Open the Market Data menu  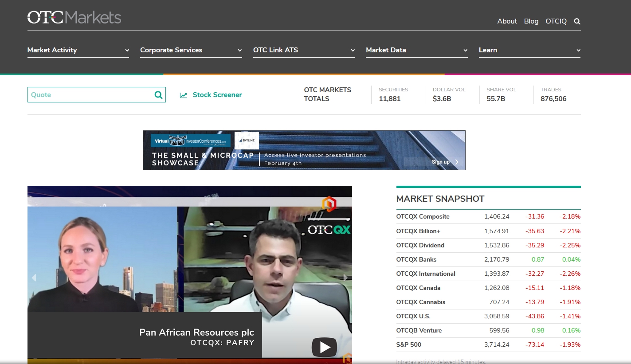point(417,50)
